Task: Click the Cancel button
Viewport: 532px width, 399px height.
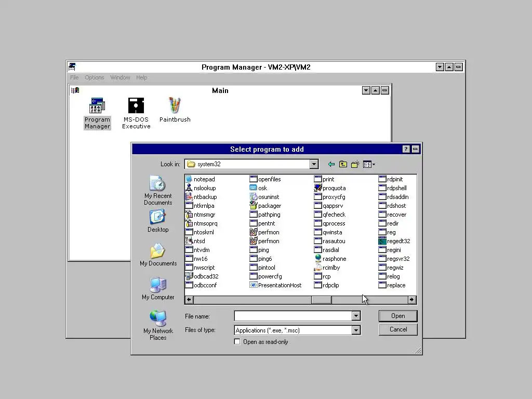Action: pyautogui.click(x=398, y=329)
